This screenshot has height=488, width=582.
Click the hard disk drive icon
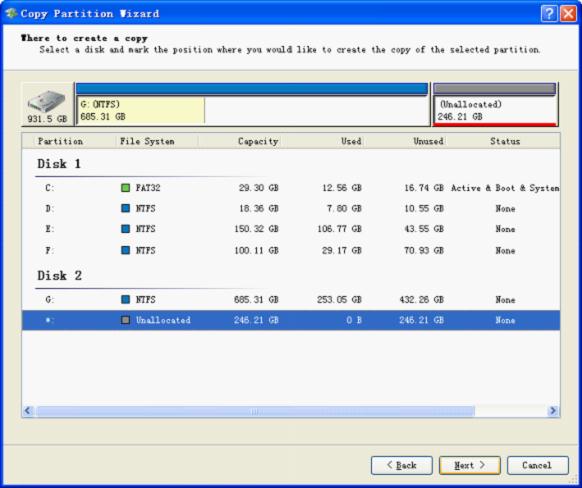click(x=47, y=101)
